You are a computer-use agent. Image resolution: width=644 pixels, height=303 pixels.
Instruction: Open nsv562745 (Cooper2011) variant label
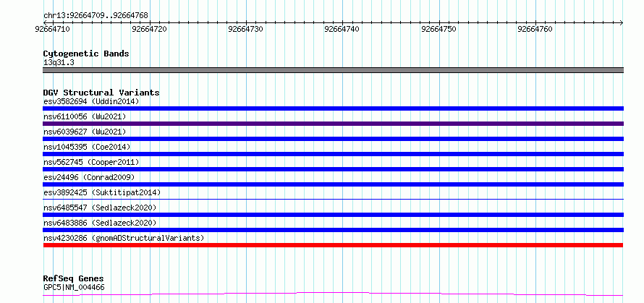(91, 162)
